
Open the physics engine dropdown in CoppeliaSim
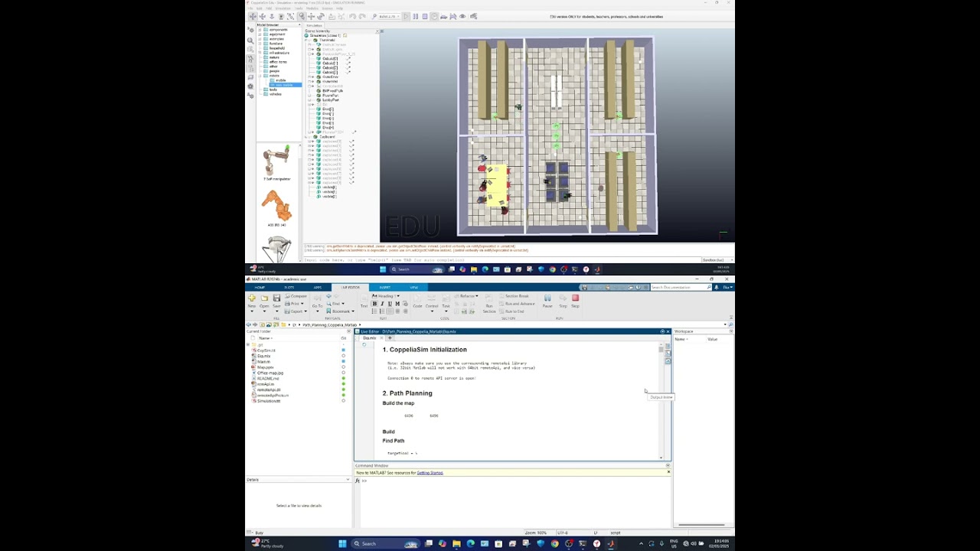tap(389, 16)
